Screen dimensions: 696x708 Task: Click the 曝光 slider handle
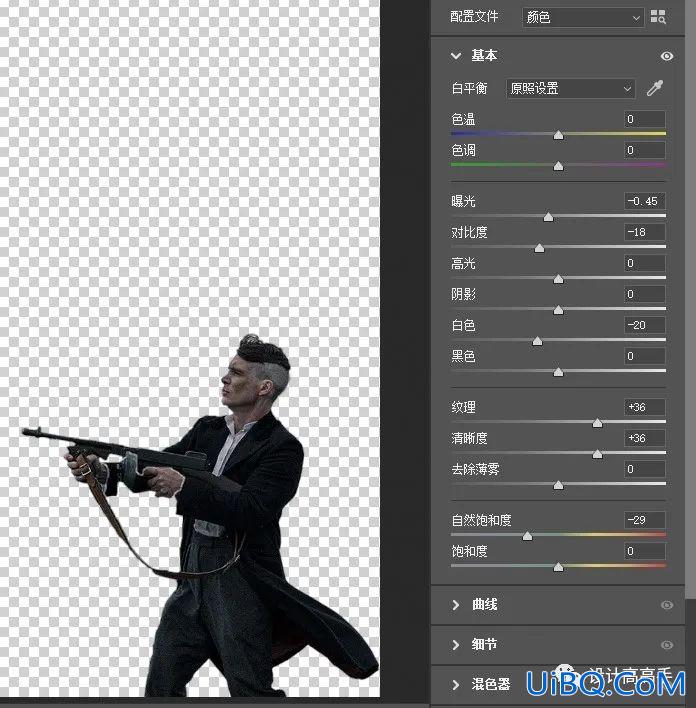[548, 217]
